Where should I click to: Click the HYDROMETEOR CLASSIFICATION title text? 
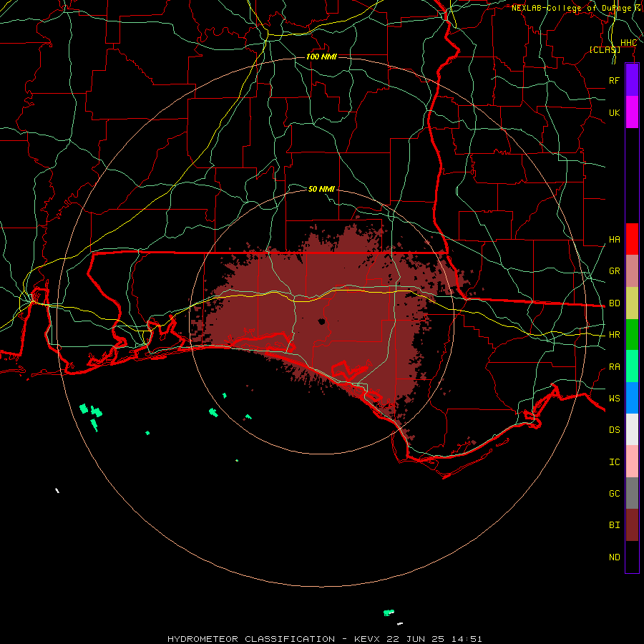point(251,639)
